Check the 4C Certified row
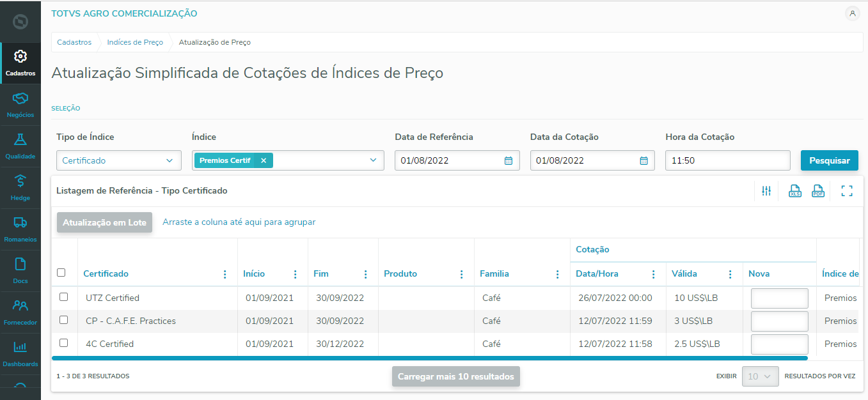The image size is (868, 400). [63, 343]
